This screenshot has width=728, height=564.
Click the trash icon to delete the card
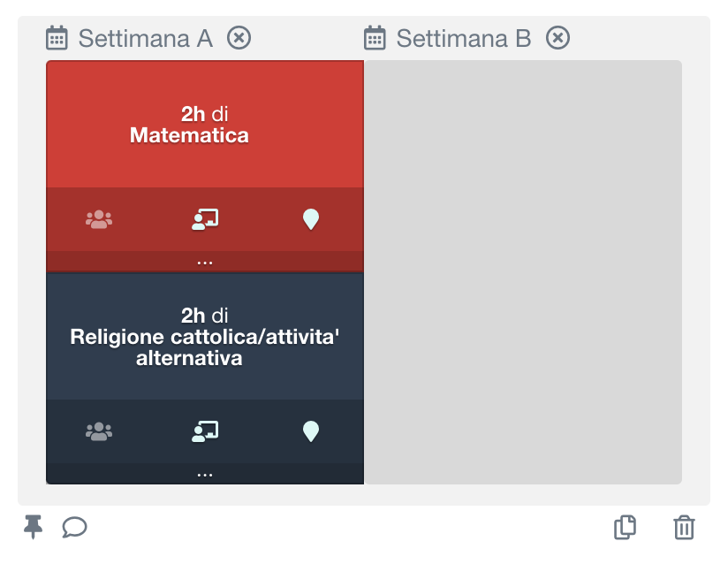684,528
